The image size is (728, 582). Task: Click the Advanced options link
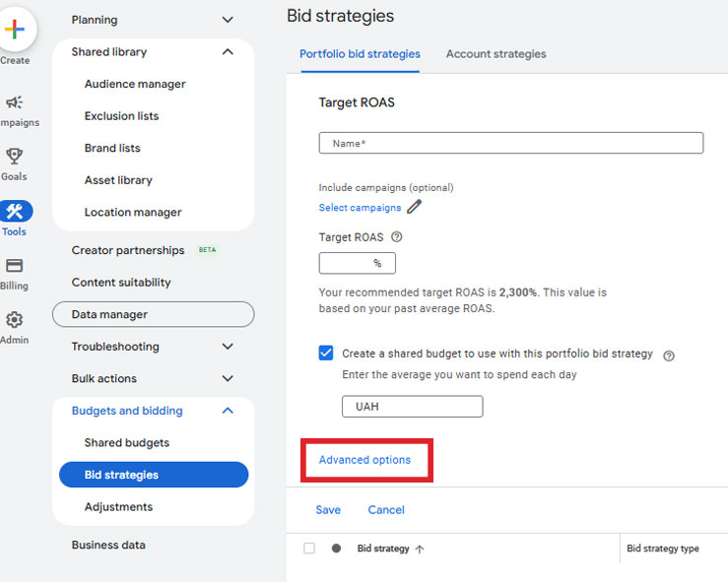(x=364, y=460)
